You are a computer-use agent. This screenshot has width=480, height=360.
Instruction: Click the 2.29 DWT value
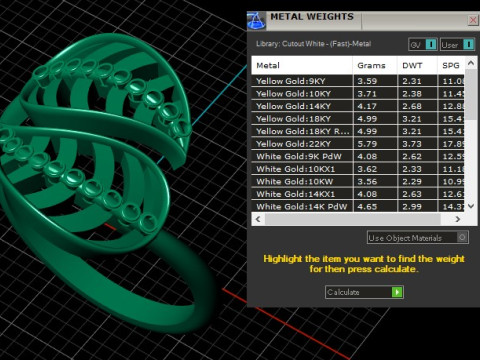pos(412,182)
